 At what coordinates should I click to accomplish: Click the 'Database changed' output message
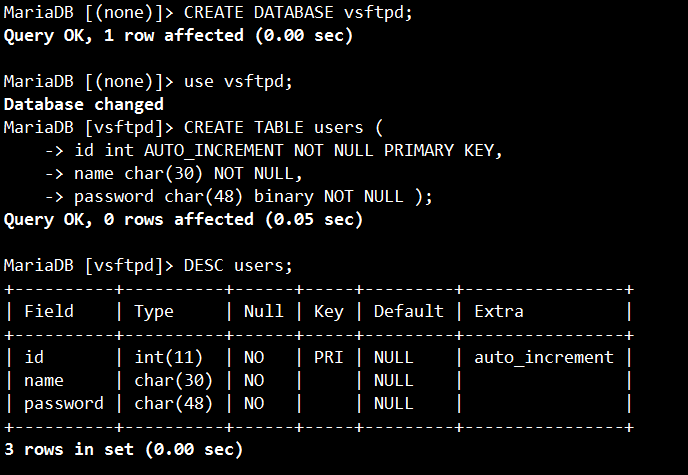[x=84, y=104]
